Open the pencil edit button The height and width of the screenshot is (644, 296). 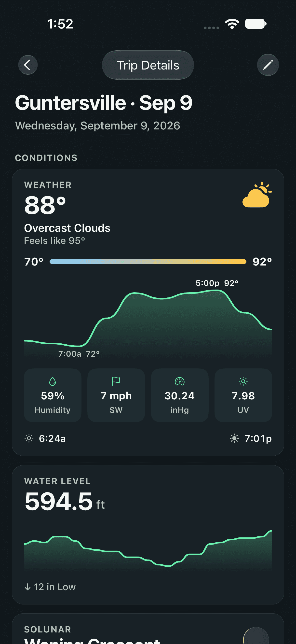[268, 65]
